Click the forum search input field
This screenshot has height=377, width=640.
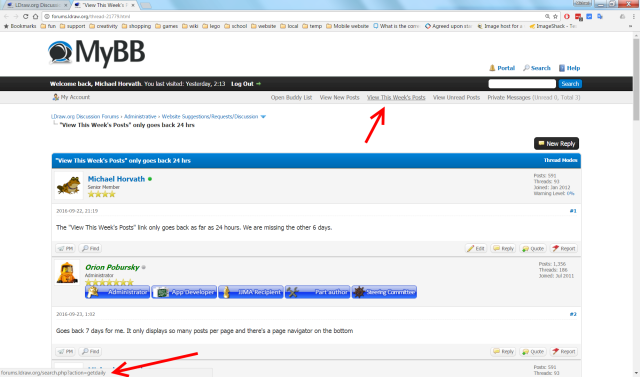(522, 84)
